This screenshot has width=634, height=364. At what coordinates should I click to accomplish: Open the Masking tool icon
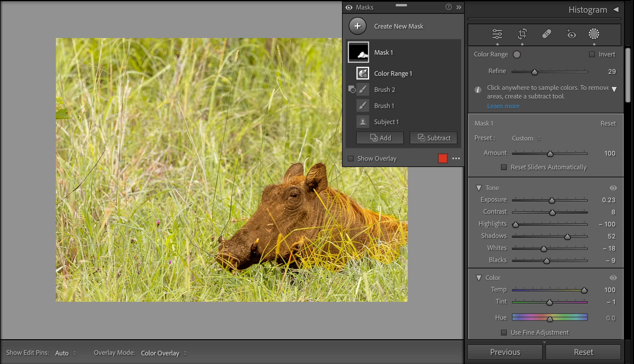(x=594, y=34)
